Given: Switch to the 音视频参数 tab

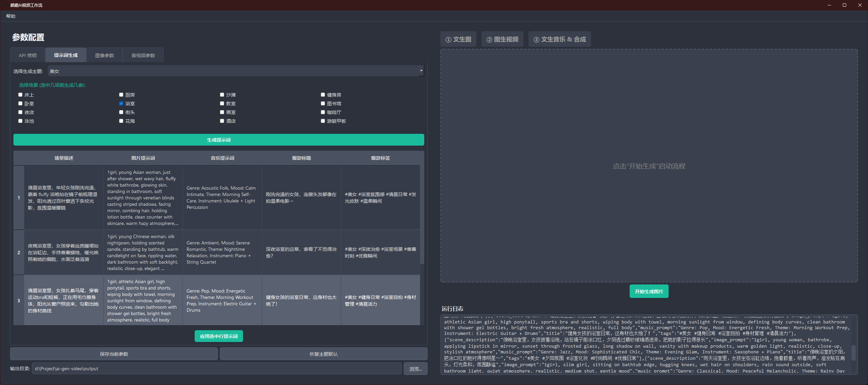Looking at the screenshot, I should (143, 55).
